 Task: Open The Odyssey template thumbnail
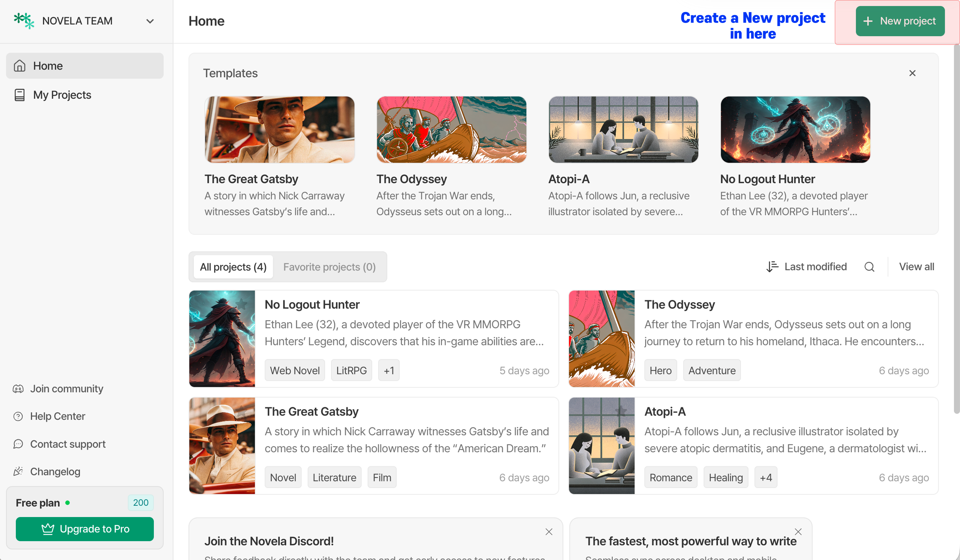point(451,129)
